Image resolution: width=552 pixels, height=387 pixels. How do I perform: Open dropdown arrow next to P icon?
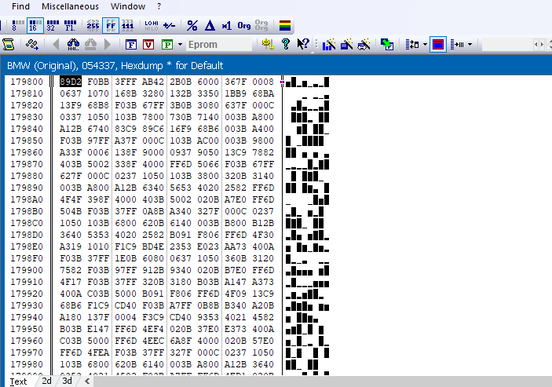[180, 44]
